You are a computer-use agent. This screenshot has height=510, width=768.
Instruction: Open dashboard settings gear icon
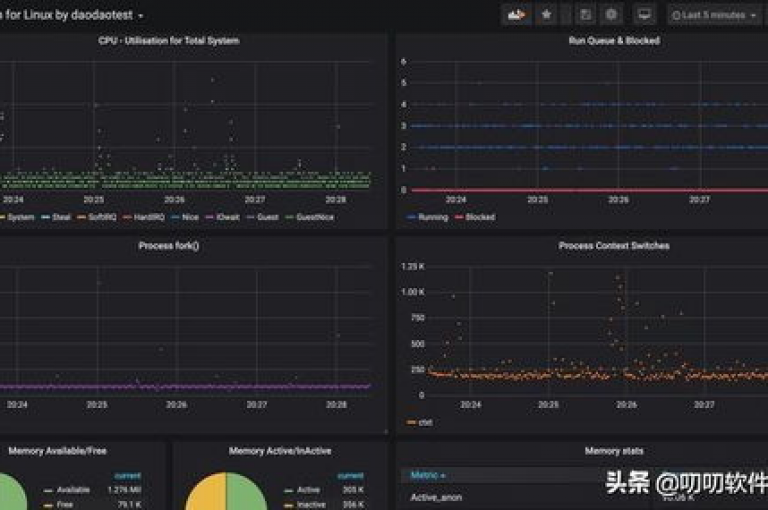[x=611, y=15]
